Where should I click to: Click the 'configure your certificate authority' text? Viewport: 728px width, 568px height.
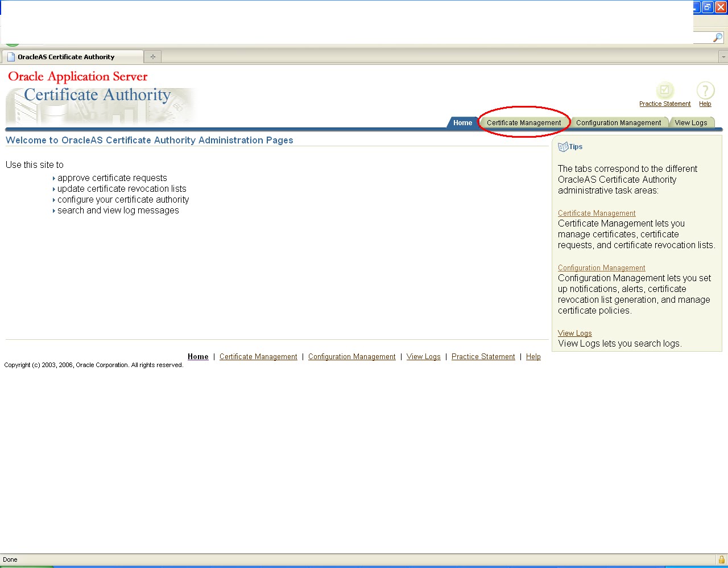[123, 200]
